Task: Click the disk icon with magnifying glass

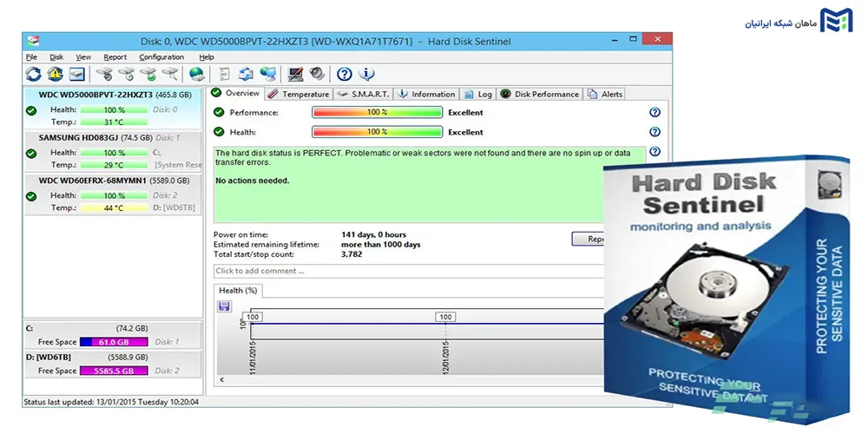Action: pyautogui.click(x=170, y=74)
